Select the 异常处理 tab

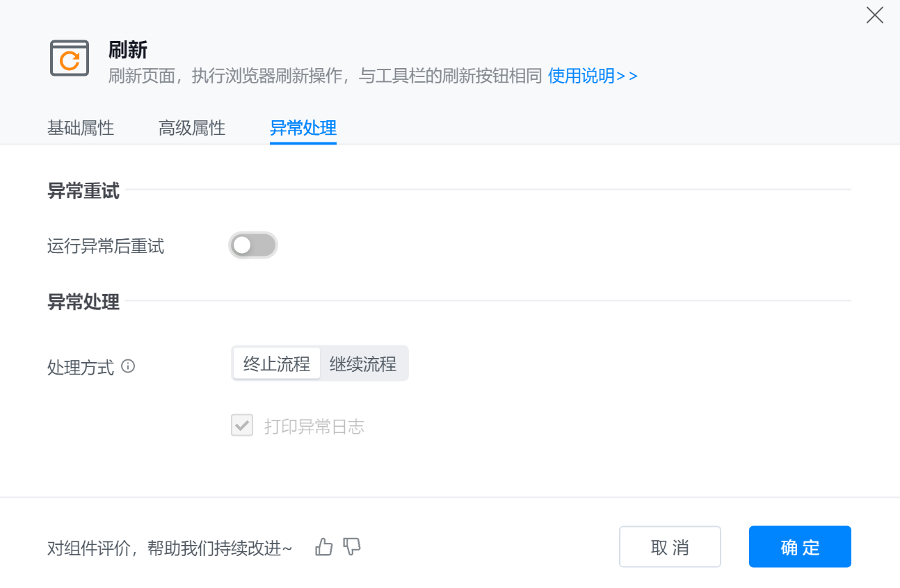pyautogui.click(x=303, y=128)
